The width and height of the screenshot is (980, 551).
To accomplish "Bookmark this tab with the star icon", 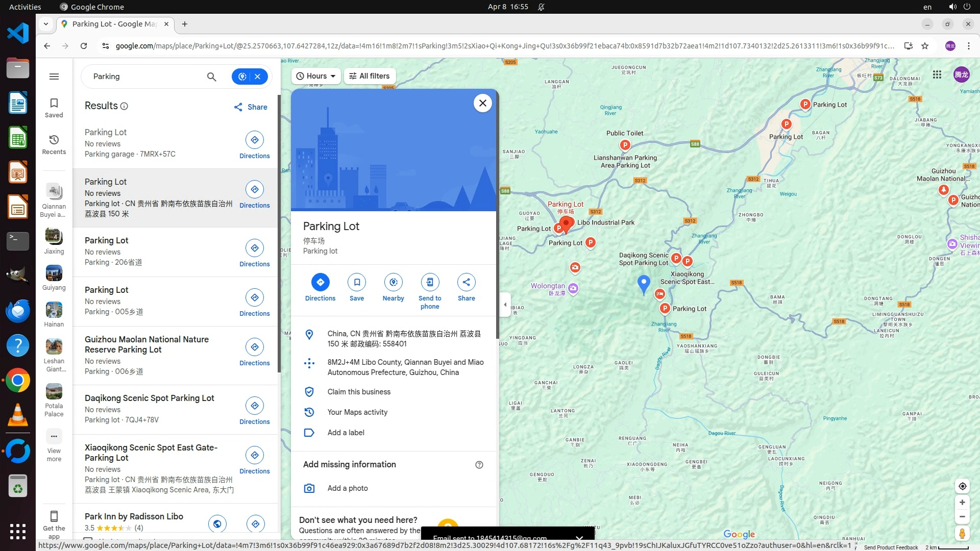I will pyautogui.click(x=925, y=46).
